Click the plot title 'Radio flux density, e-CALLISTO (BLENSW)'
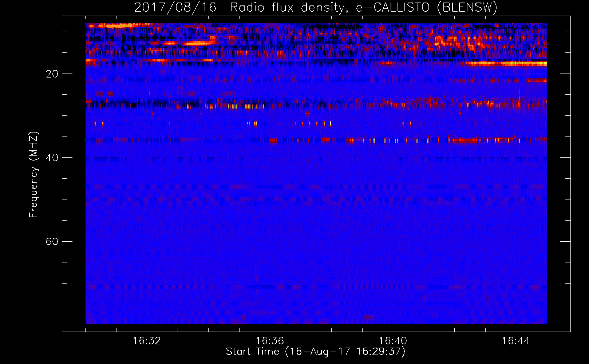Image resolution: width=589 pixels, height=364 pixels. click(x=364, y=8)
